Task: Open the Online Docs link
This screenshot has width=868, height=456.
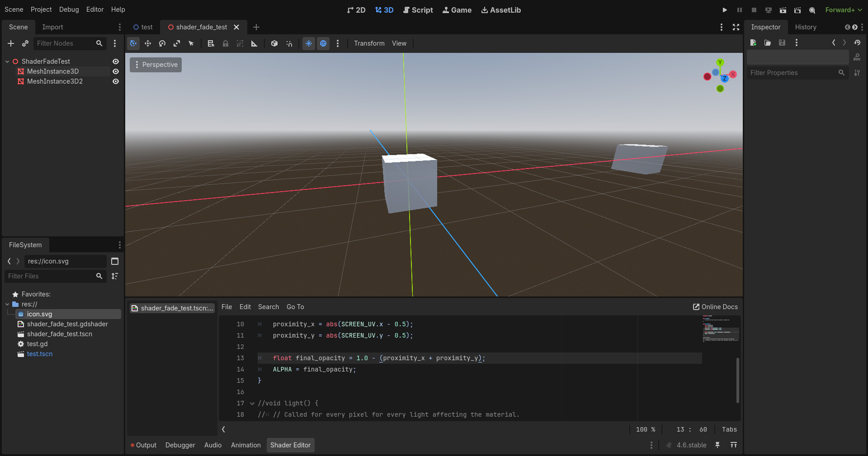Action: click(715, 307)
